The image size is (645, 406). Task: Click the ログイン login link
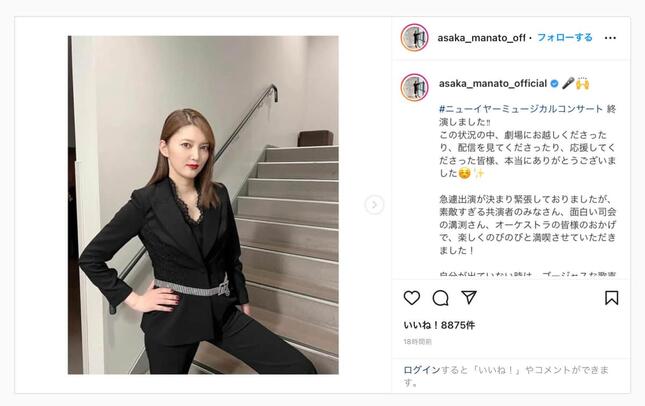pos(422,370)
